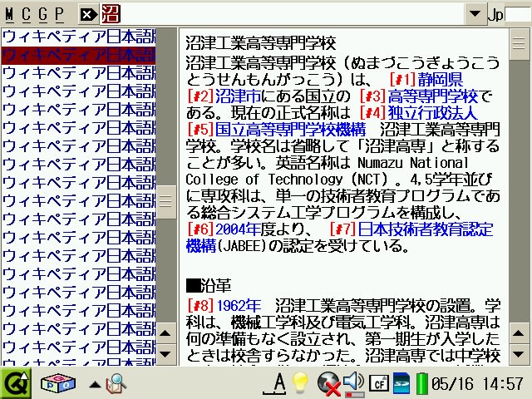Open the 1962年 link

click(239, 306)
